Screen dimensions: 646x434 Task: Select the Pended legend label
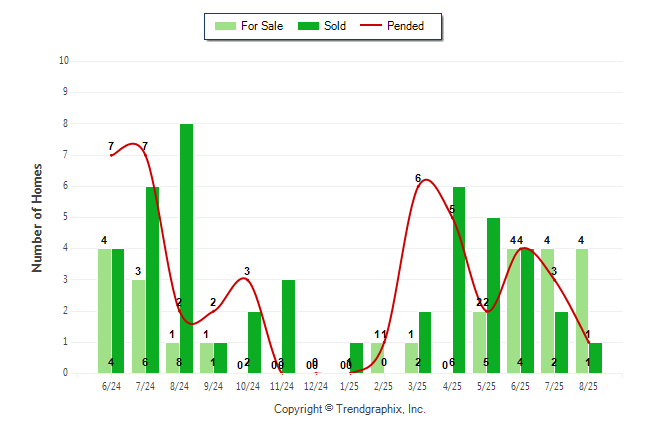pyautogui.click(x=405, y=26)
